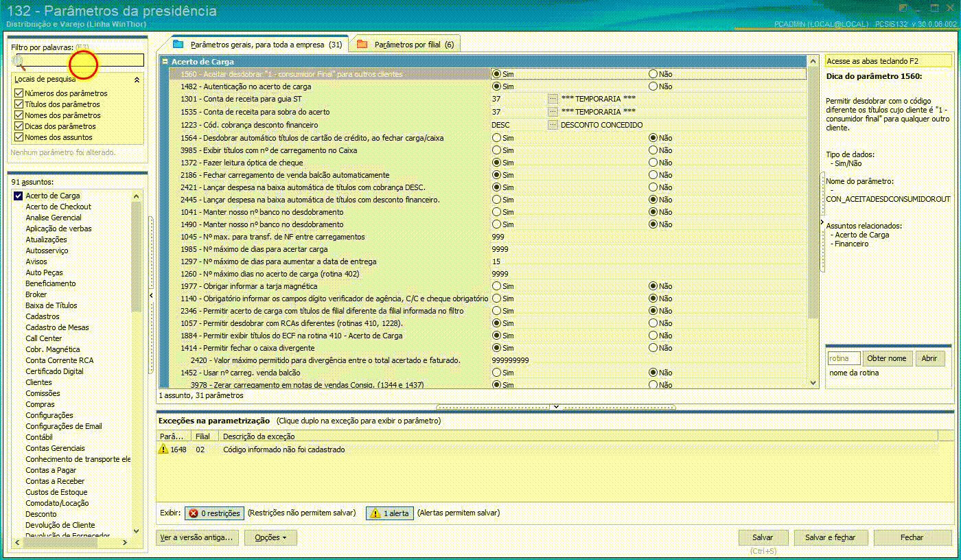The image size is (961, 560).
Task: Click the magnifier icon beside the filter field
Action: tap(19, 62)
